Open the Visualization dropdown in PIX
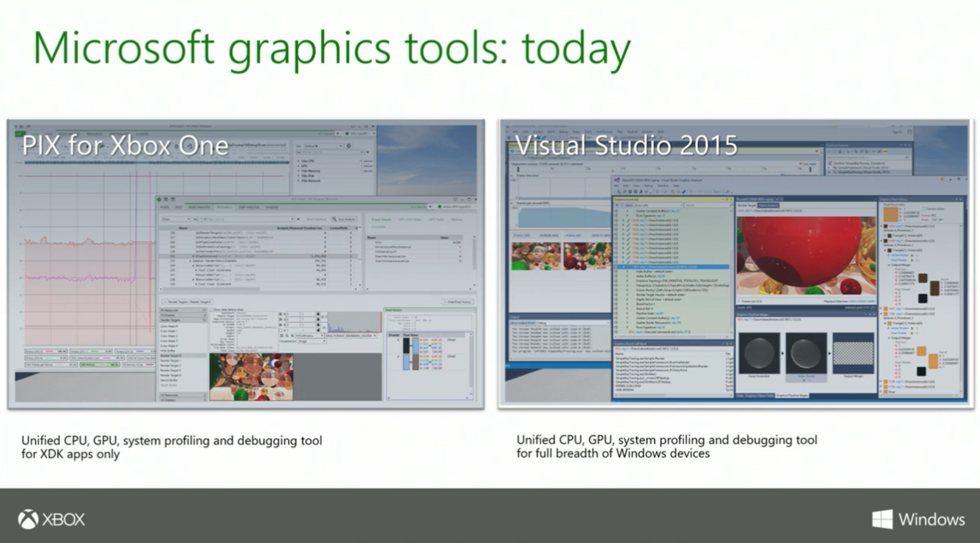980x543 pixels. 312,341
